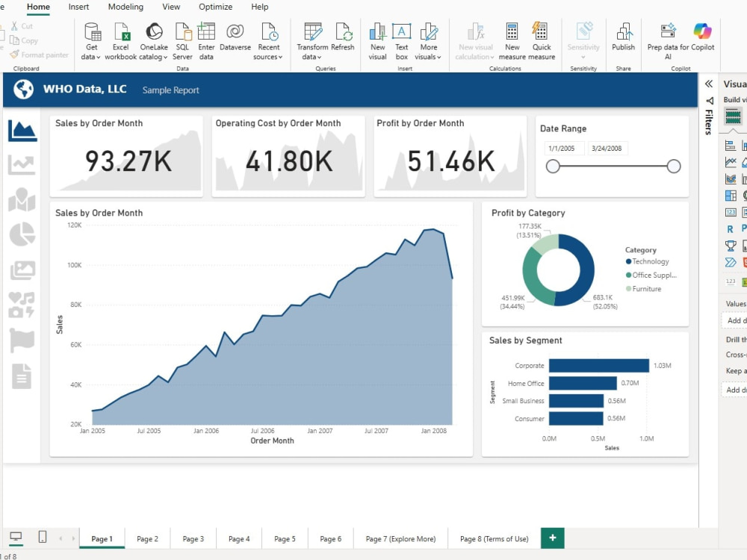Click the Copilot icon
This screenshot has height=560, width=747.
702,37
